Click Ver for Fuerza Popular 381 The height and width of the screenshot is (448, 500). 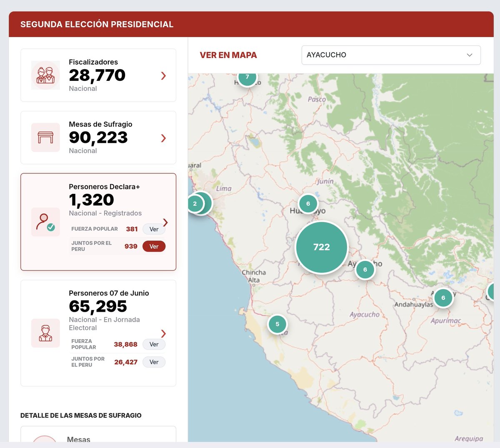[154, 229]
